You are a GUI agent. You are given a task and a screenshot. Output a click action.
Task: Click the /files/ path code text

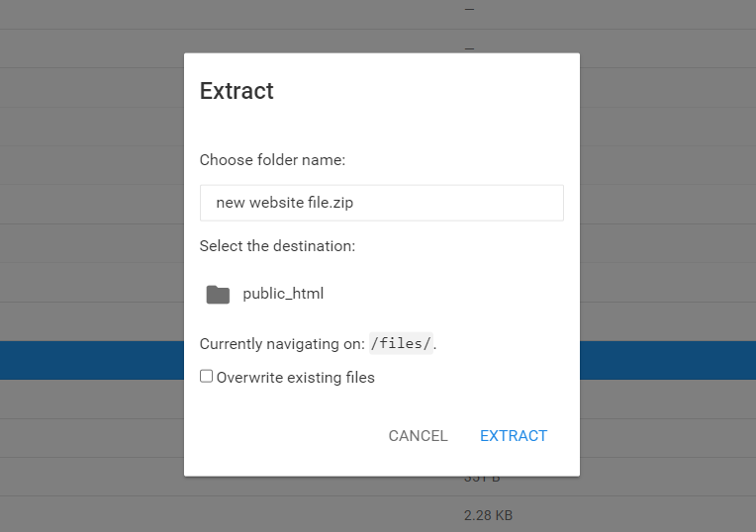tap(401, 344)
